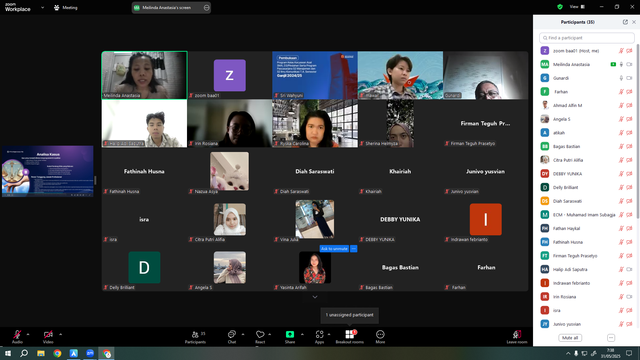Toggle Gunardi's microphone in participant list
The width and height of the screenshot is (640, 360).
point(621,78)
